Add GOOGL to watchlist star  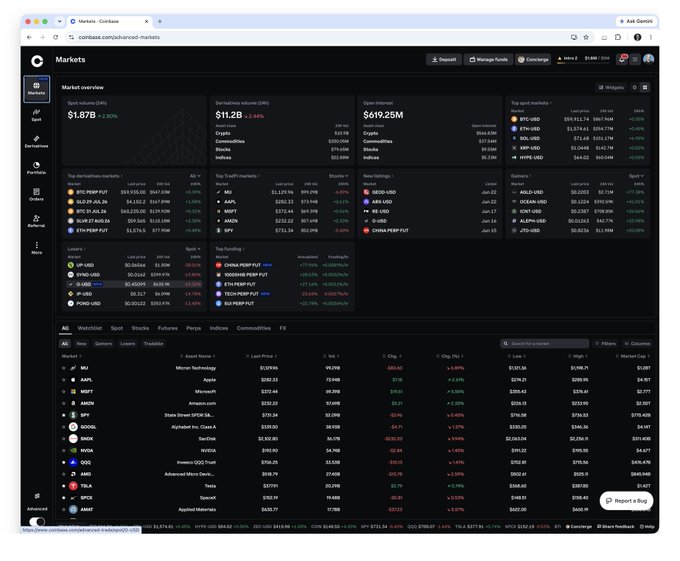tap(64, 427)
